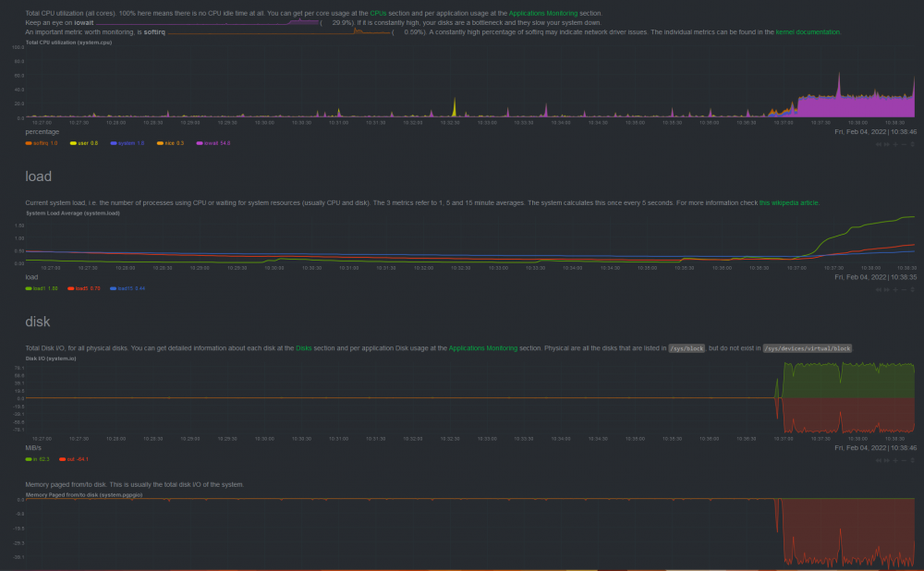Toggle user dimension in CPU legend
Image resolution: width=924 pixels, height=571 pixels.
(84, 143)
